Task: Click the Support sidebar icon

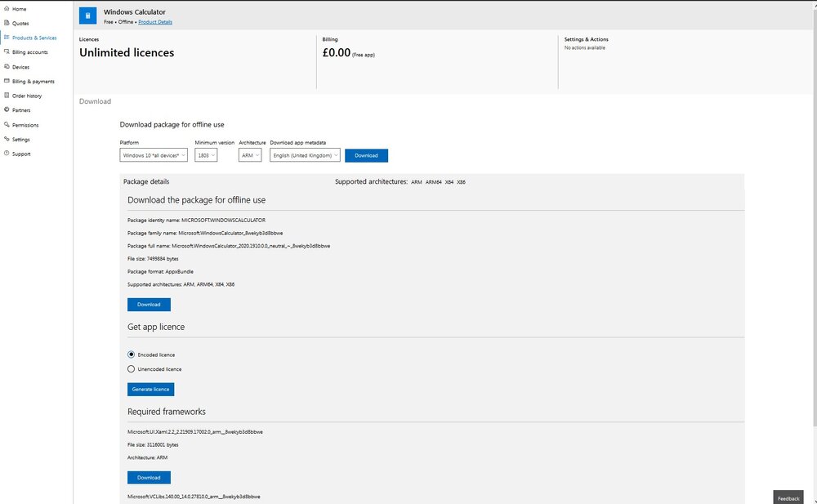Action: pos(7,154)
